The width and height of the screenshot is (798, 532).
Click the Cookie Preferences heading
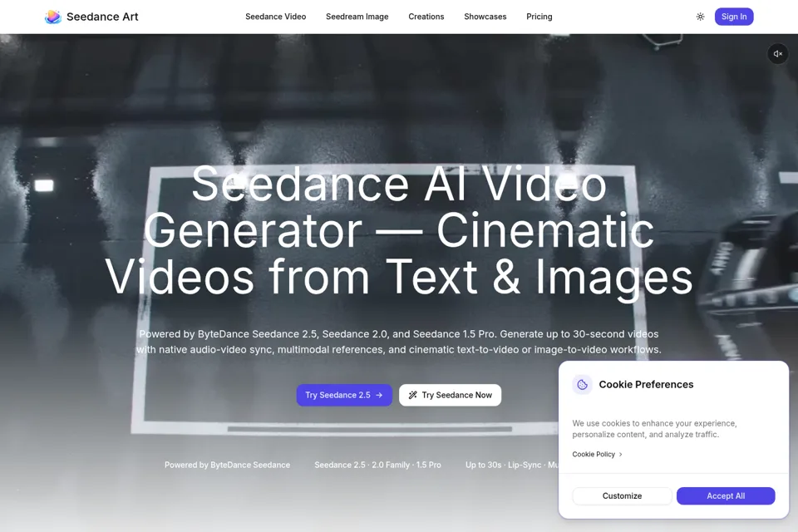(x=646, y=384)
